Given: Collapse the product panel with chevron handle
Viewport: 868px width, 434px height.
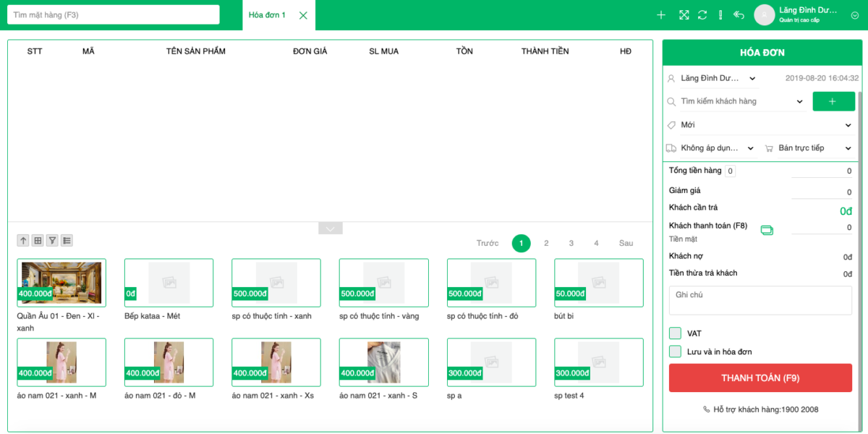Looking at the screenshot, I should [331, 229].
